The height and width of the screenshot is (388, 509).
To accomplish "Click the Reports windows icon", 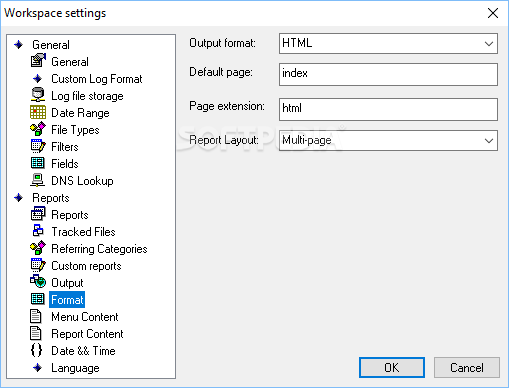I will tap(38, 214).
